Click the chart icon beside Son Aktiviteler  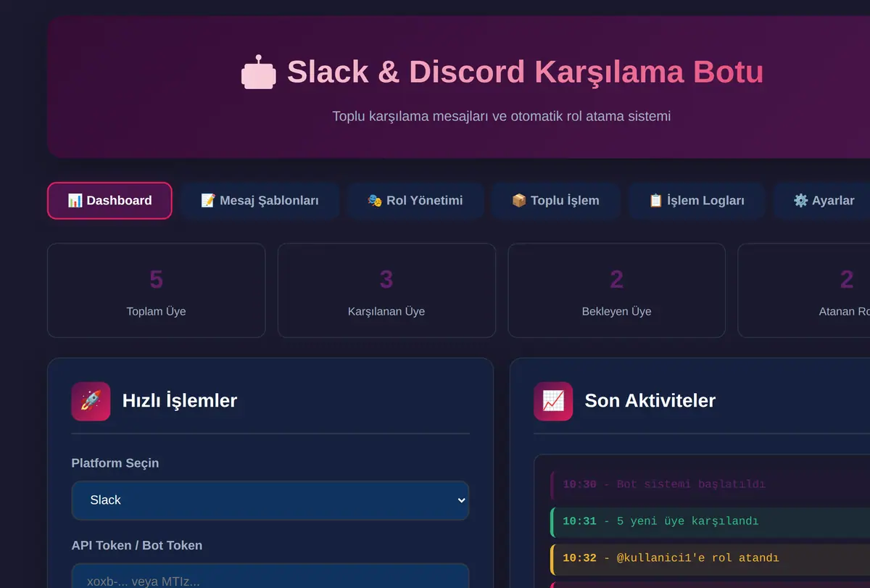click(553, 401)
